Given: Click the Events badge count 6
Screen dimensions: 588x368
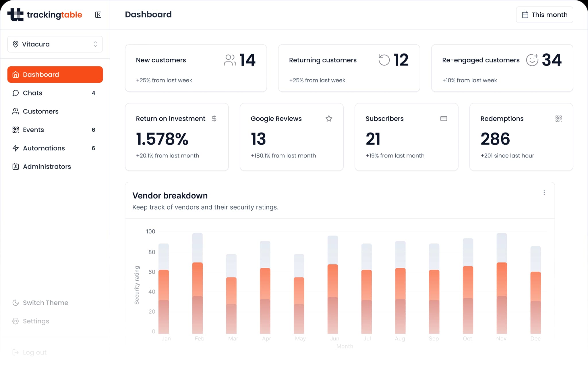Looking at the screenshot, I should click(x=93, y=130).
